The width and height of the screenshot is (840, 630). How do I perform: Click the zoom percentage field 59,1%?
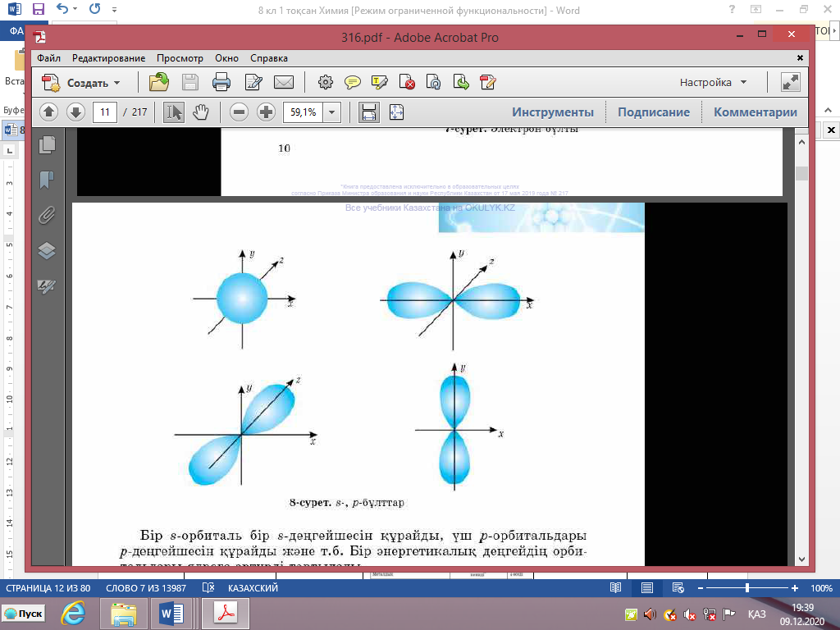point(304,112)
